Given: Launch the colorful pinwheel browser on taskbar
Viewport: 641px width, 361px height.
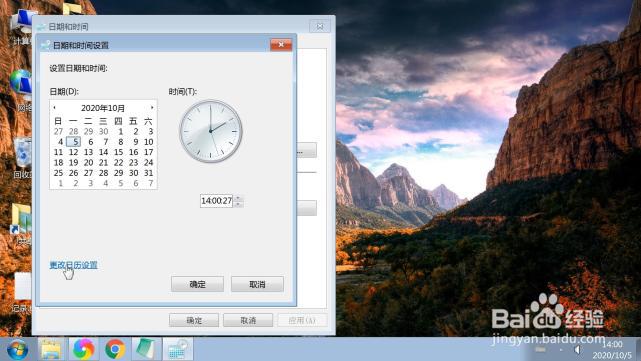Looking at the screenshot, I should pyautogui.click(x=83, y=349).
